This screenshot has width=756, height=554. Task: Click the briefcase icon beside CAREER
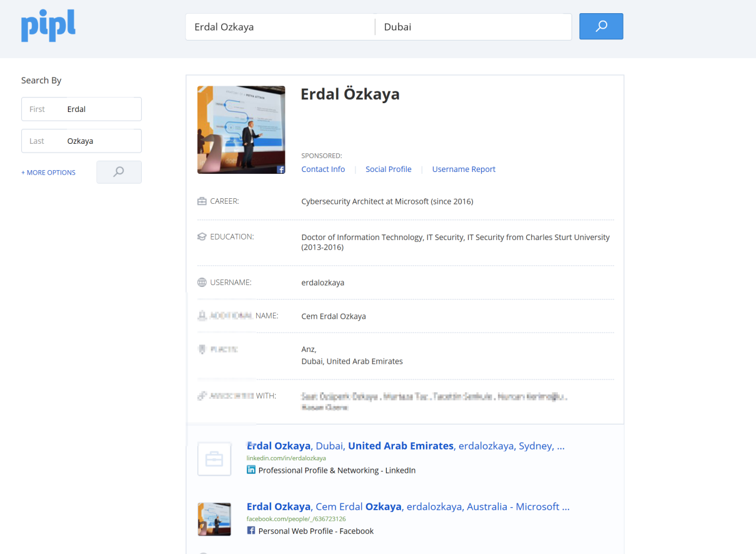(202, 201)
